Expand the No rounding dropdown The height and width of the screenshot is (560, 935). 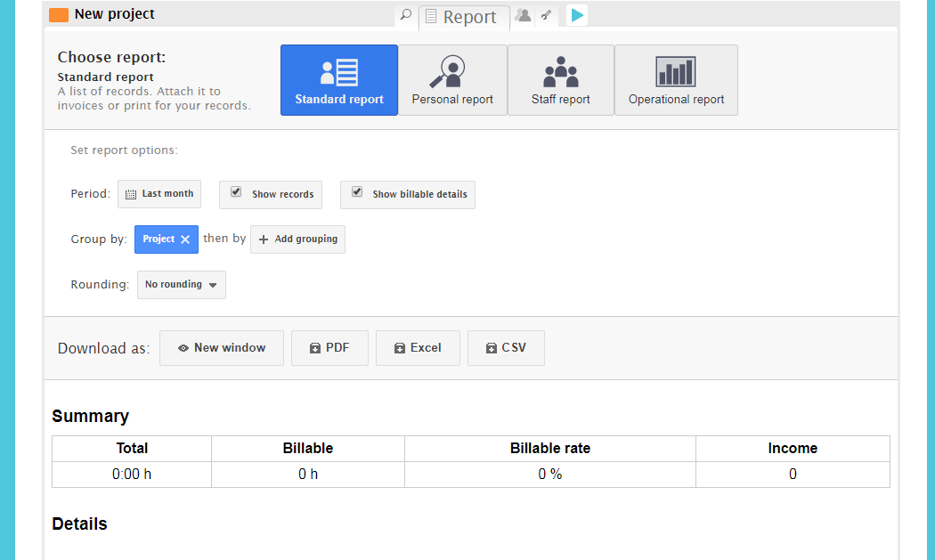pyautogui.click(x=182, y=285)
